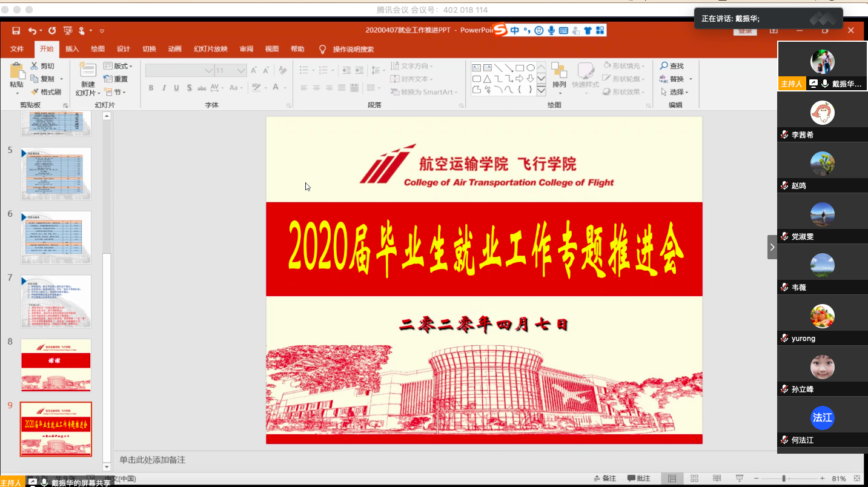Open the Select (选择) dropdown in Editing group
Image resolution: width=868 pixels, height=487 pixels.
click(x=675, y=92)
